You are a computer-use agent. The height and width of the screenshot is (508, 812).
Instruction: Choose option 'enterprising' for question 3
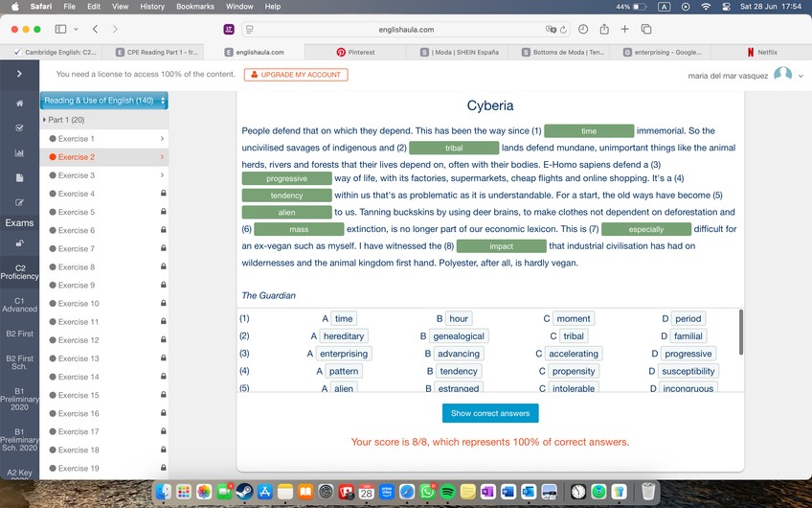344,354
